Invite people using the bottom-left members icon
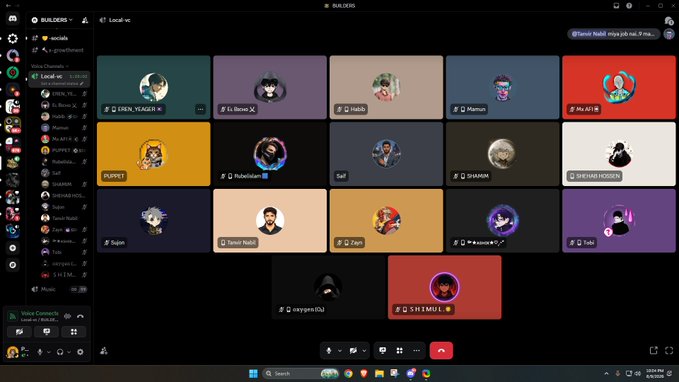679x382 pixels. coord(104,350)
